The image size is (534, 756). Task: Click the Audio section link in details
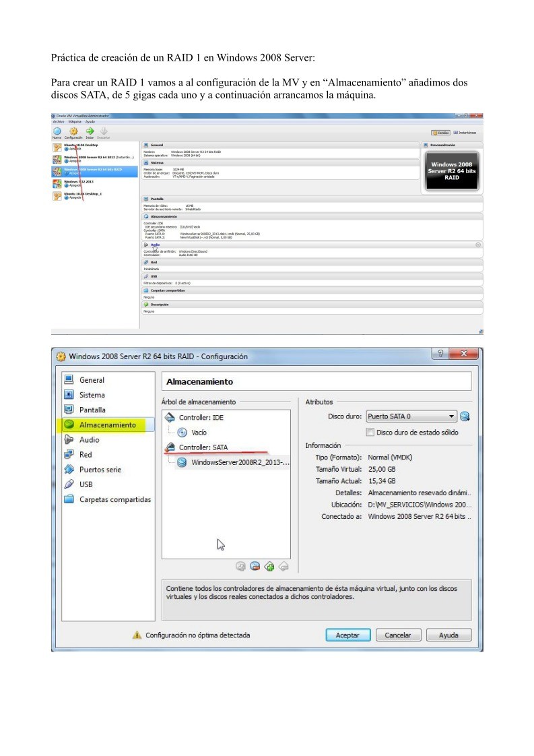tap(155, 245)
